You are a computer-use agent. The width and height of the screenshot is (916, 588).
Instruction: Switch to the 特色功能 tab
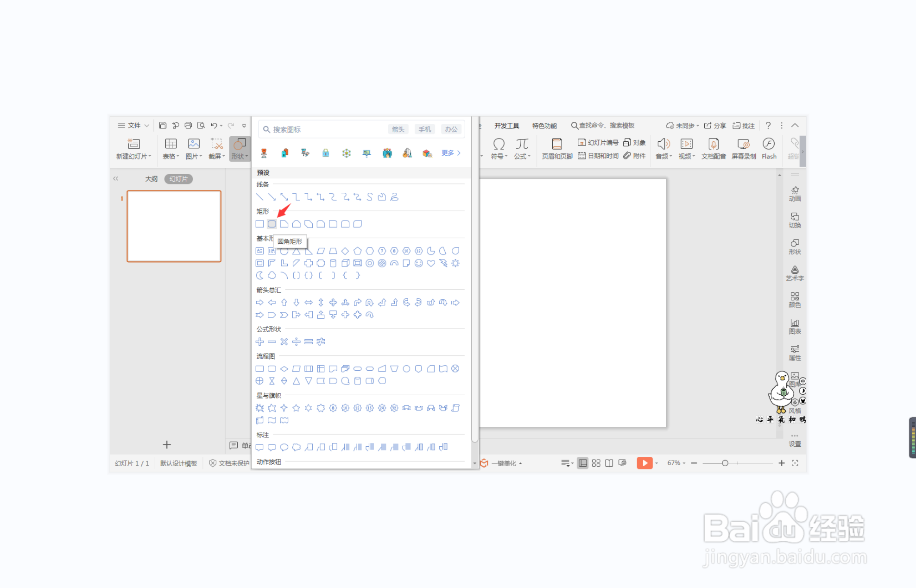pos(544,126)
